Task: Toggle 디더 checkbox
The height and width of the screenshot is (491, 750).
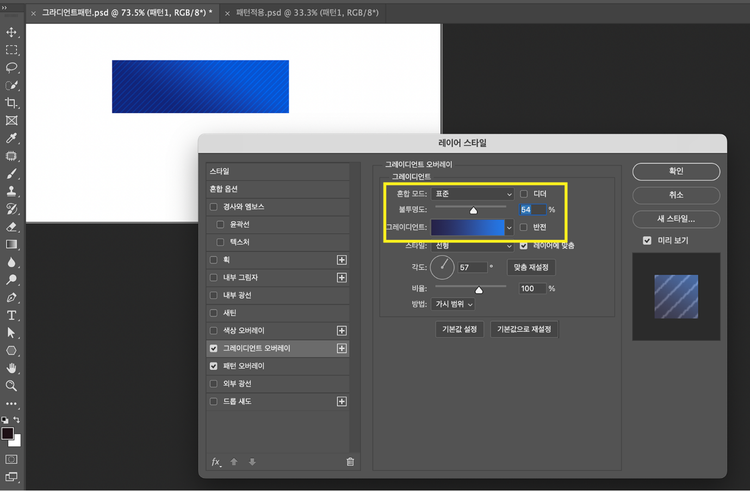Action: click(x=524, y=194)
